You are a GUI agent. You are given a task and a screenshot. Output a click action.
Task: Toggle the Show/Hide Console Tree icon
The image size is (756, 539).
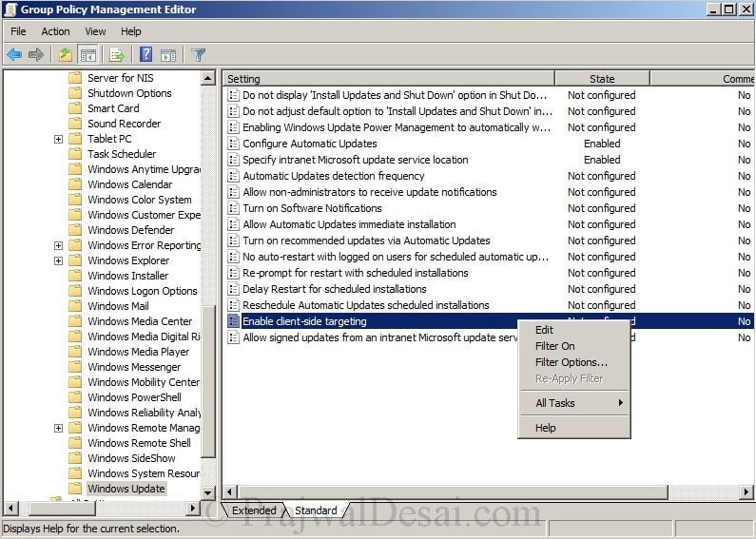tap(88, 55)
